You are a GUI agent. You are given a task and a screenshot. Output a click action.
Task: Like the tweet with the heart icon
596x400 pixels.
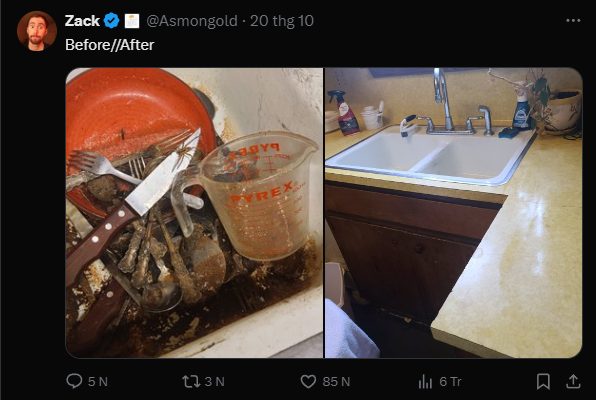click(308, 381)
